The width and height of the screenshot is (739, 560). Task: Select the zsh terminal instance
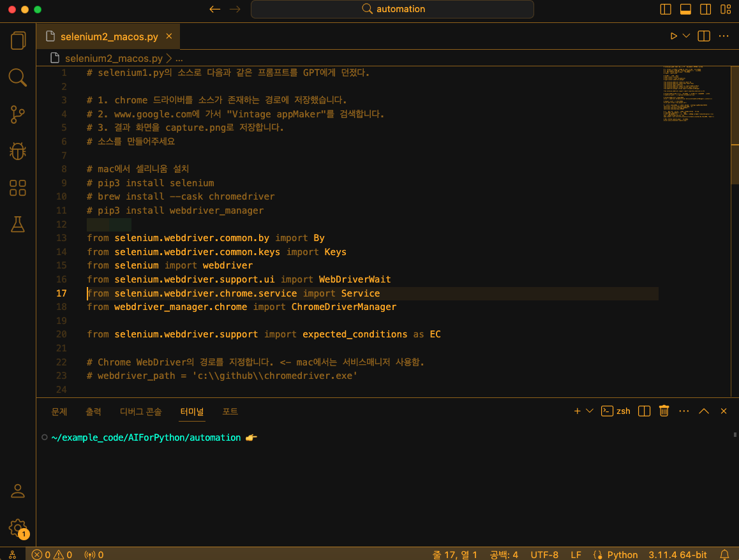coord(616,411)
